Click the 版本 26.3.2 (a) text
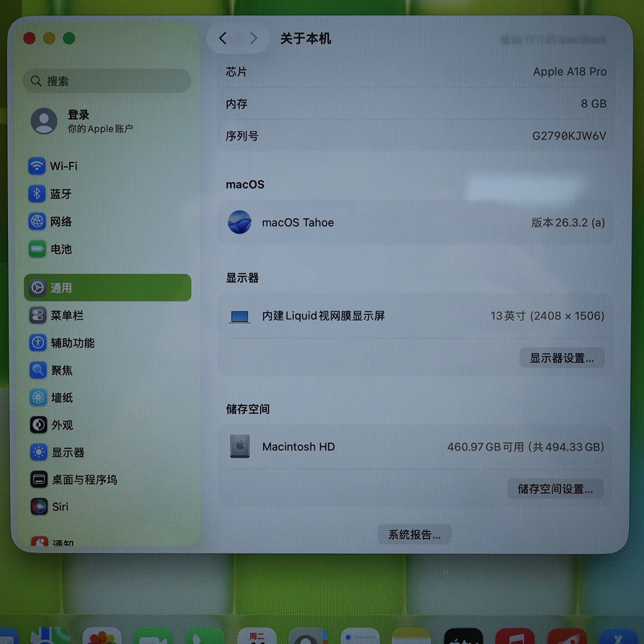This screenshot has width=644, height=644. [568, 222]
